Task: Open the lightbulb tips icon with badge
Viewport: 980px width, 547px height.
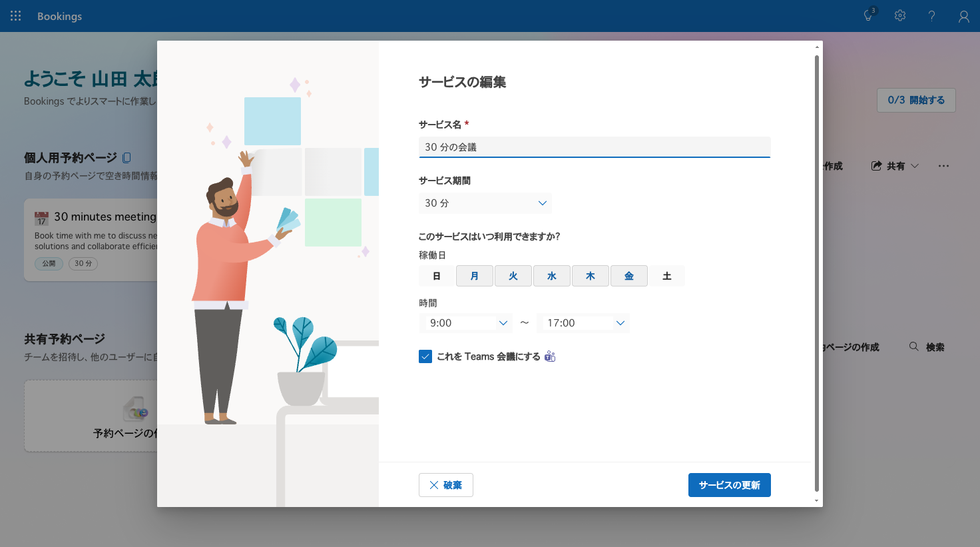Action: (x=869, y=15)
